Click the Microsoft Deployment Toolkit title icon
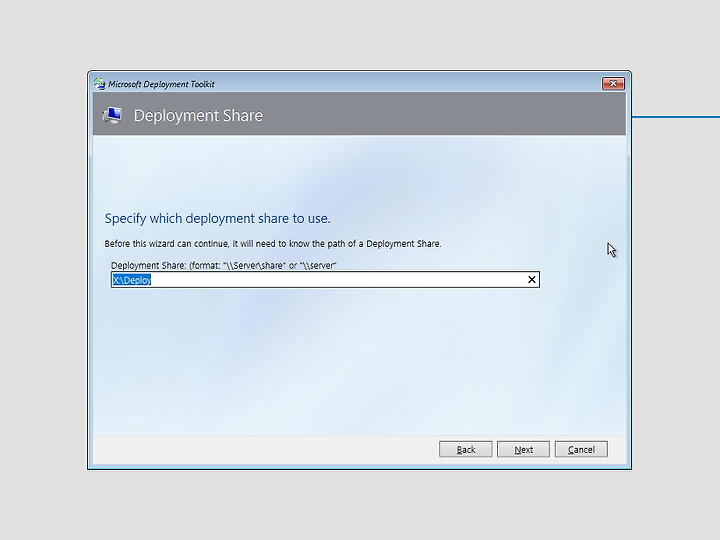The width and height of the screenshot is (720, 540). tap(100, 84)
